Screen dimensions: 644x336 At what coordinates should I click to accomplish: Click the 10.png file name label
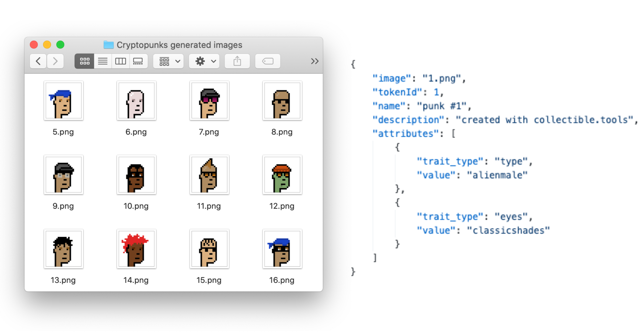136,206
